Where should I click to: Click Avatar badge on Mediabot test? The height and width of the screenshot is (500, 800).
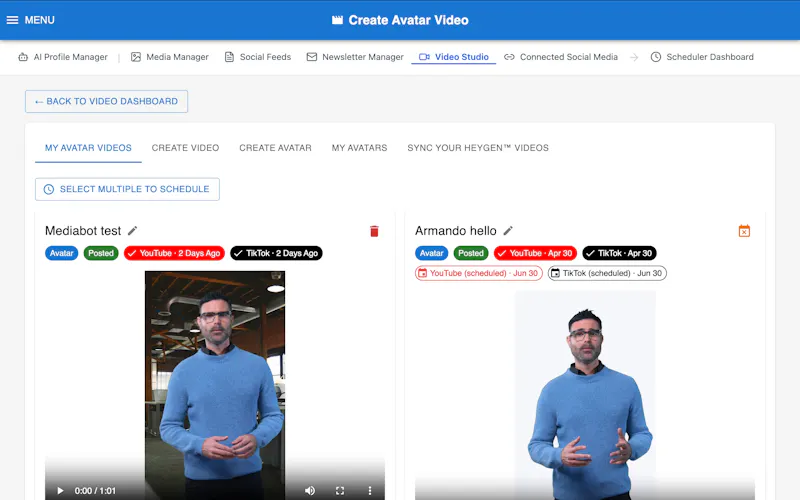(62, 253)
